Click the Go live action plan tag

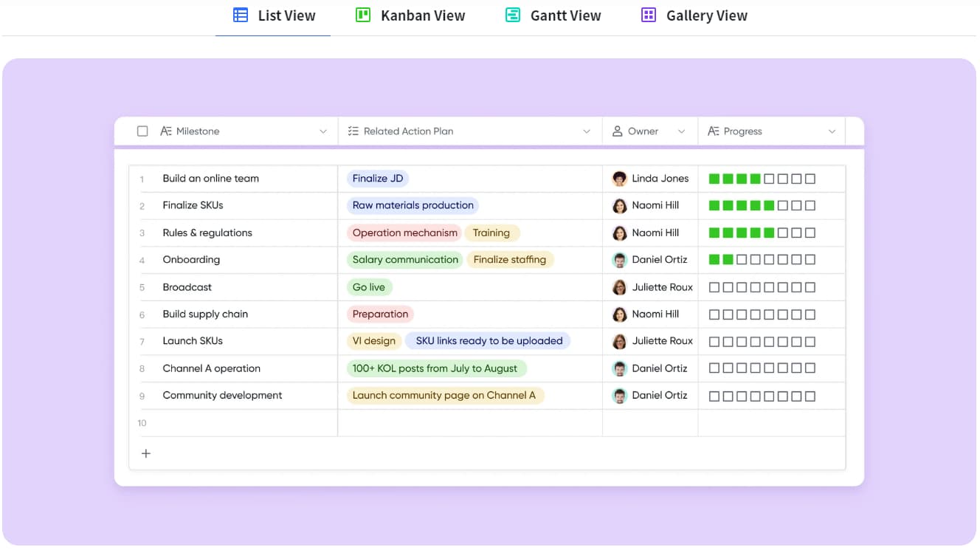[x=369, y=287]
